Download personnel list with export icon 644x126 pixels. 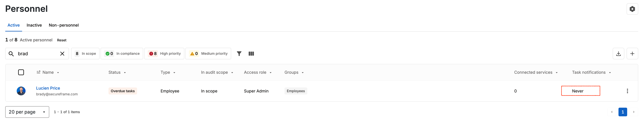pos(618,54)
